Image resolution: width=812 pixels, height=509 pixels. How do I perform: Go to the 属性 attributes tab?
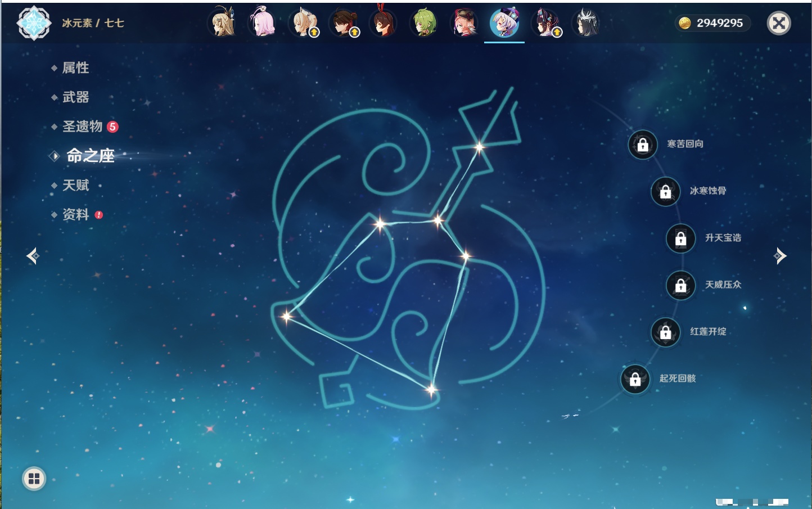tap(75, 68)
